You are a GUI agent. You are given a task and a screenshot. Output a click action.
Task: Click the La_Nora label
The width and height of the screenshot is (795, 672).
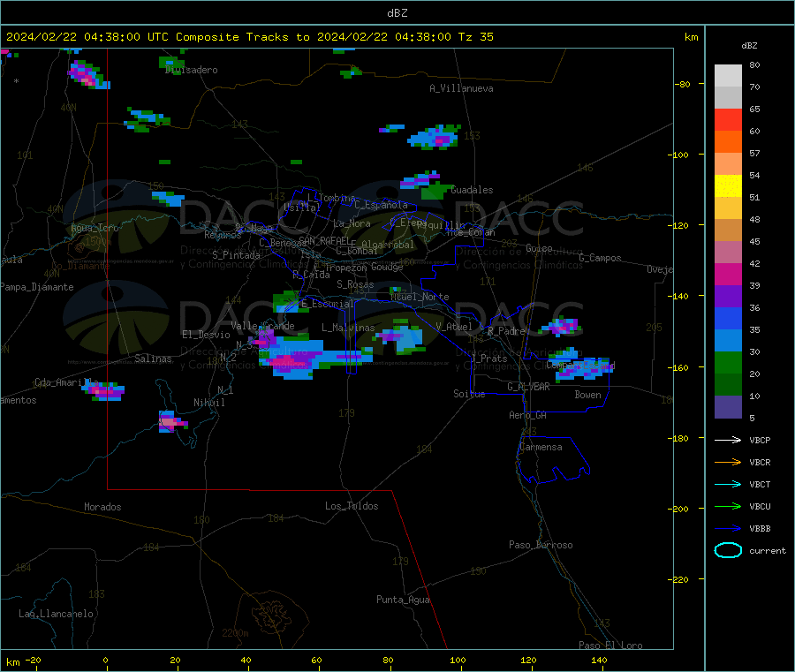click(352, 223)
